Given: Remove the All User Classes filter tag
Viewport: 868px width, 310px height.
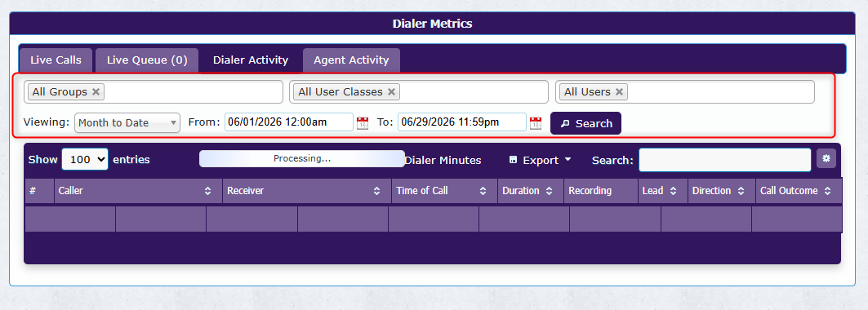Looking at the screenshot, I should click(x=391, y=91).
